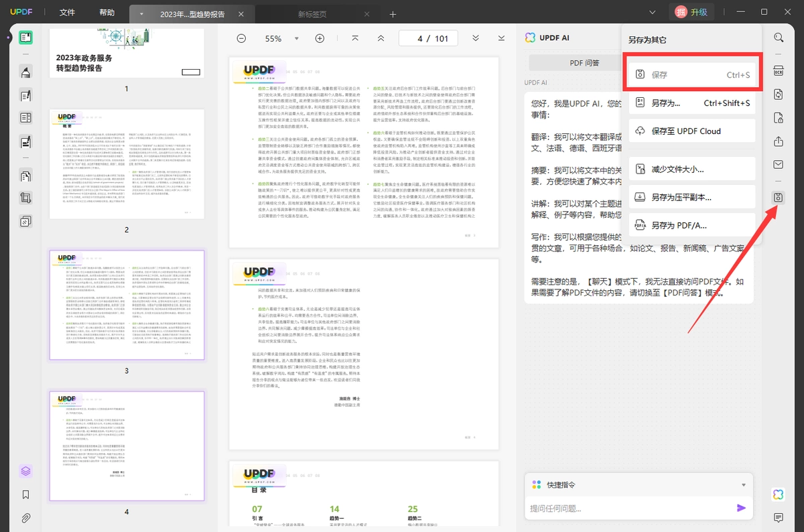
Task: Expand the tab list chevron in title bar
Action: click(653, 13)
